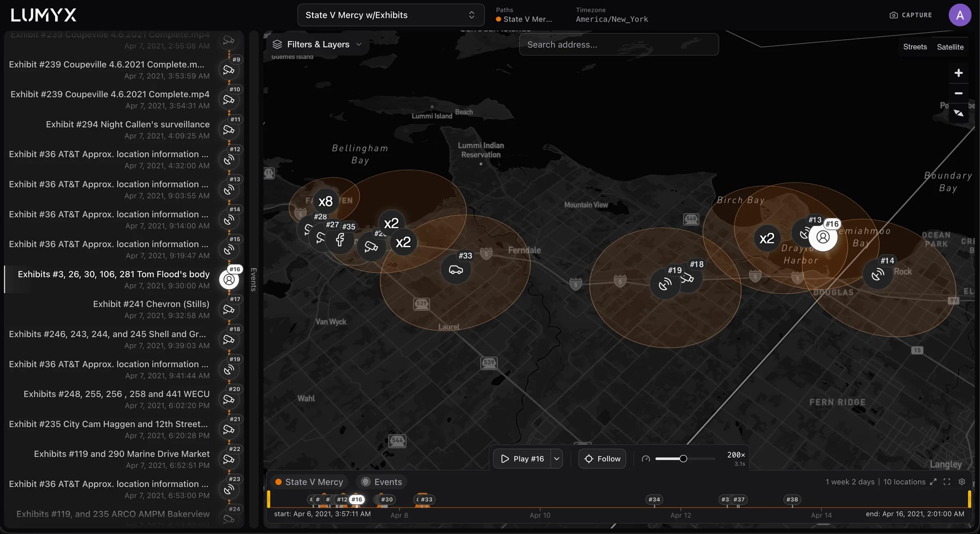980x534 pixels.
Task: Zoom in the map with plus icon
Action: click(958, 73)
